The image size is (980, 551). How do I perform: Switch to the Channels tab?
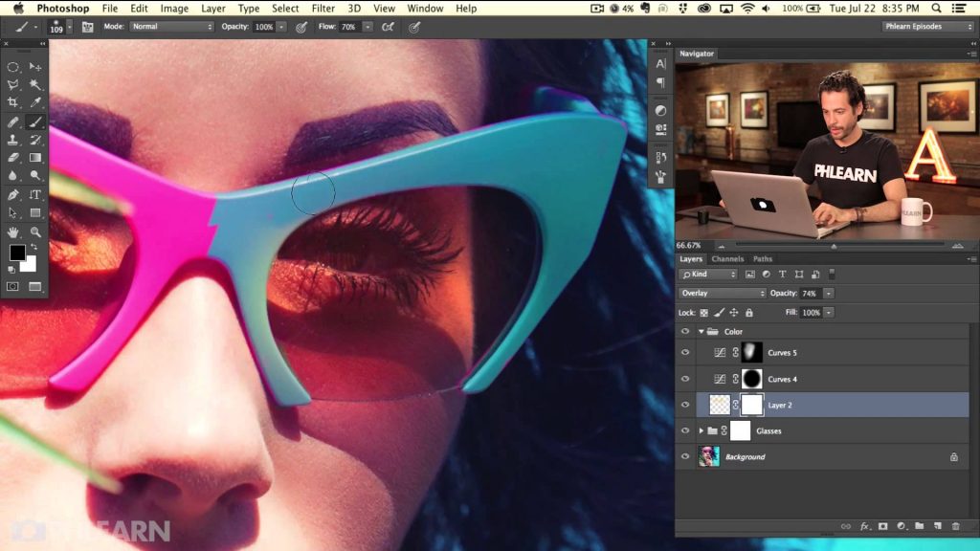pyautogui.click(x=727, y=259)
